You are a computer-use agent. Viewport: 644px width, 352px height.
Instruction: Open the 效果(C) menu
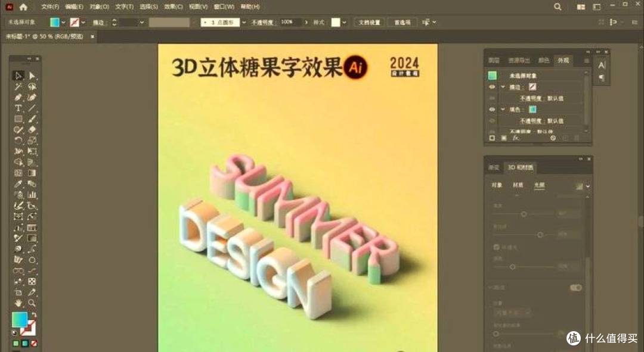[174, 7]
